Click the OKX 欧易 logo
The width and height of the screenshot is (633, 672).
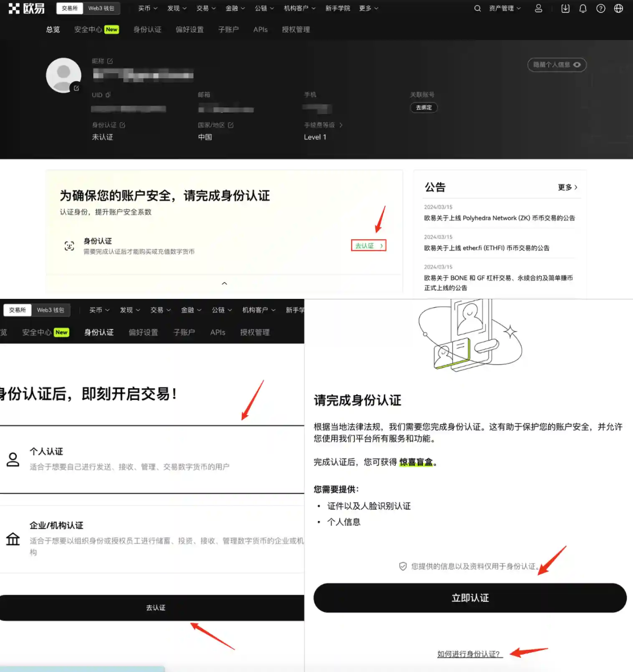26,8
